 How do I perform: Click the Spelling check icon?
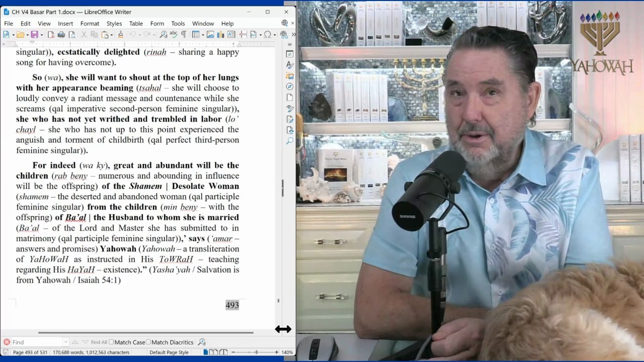174,34
